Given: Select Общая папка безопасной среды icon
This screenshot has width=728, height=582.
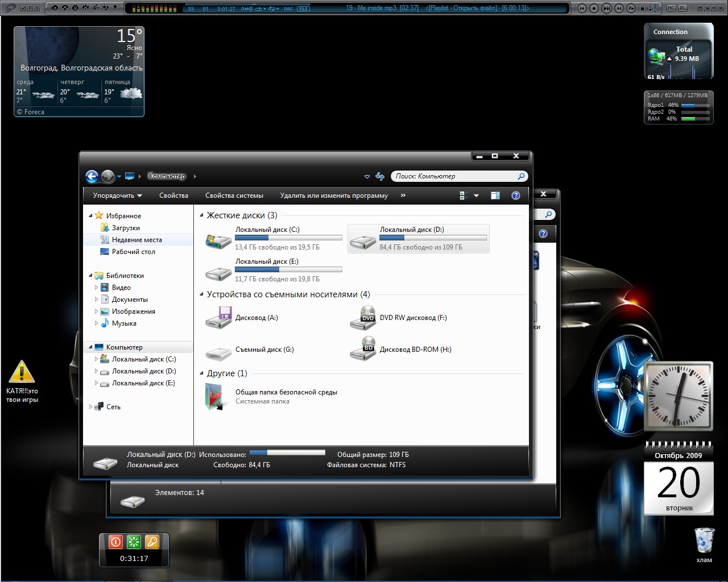Looking at the screenshot, I should click(214, 397).
